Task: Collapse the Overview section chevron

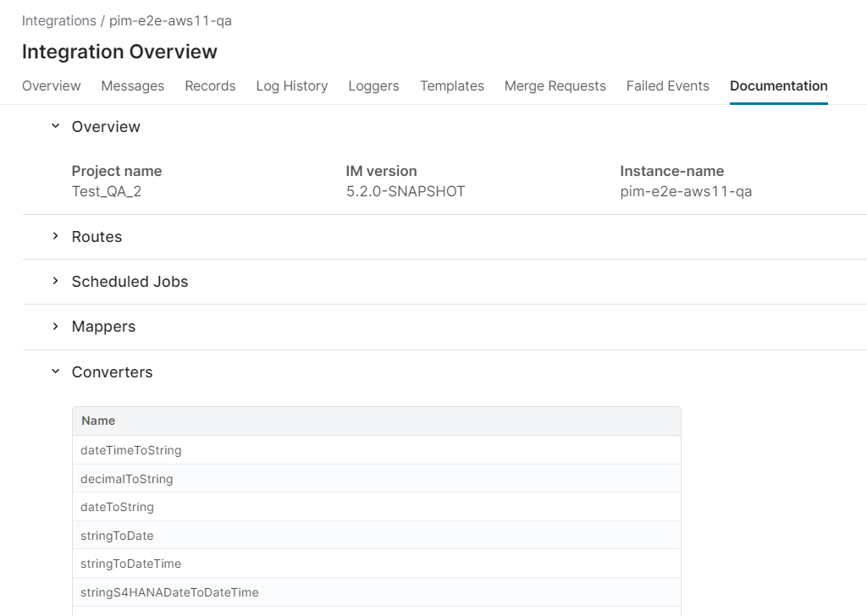Action: tap(56, 126)
